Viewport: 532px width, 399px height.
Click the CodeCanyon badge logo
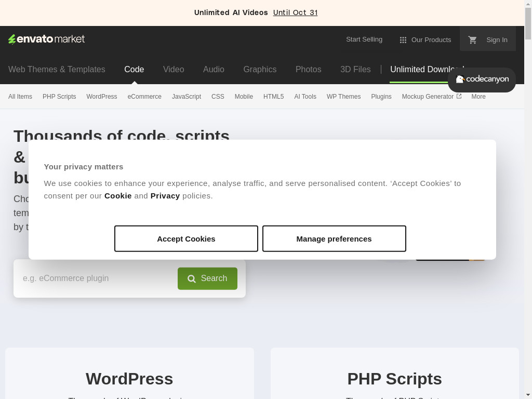click(x=482, y=79)
